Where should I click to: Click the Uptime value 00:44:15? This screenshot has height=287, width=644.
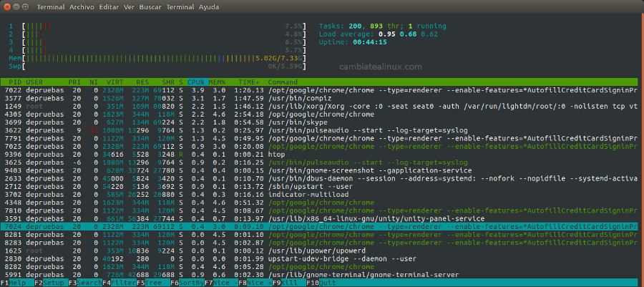[x=370, y=42]
